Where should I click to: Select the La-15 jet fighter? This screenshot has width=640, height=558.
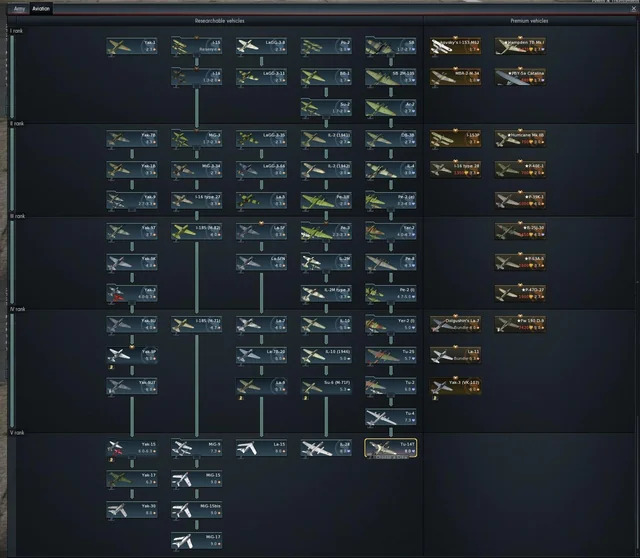[x=262, y=449]
